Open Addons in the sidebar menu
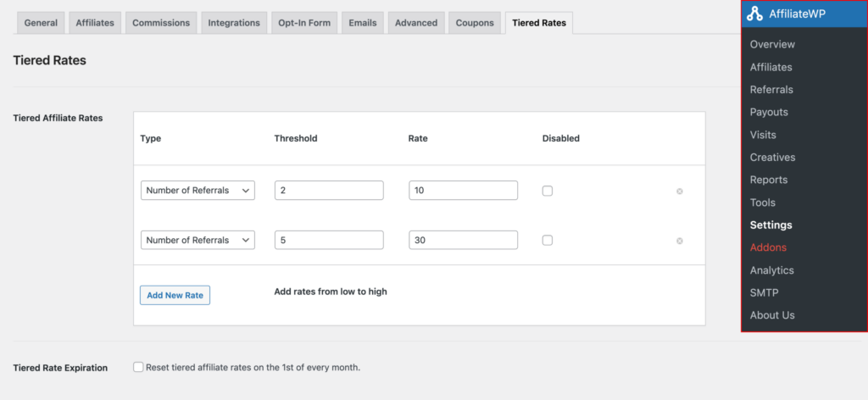Viewport: 868px width, 400px height. pos(768,247)
